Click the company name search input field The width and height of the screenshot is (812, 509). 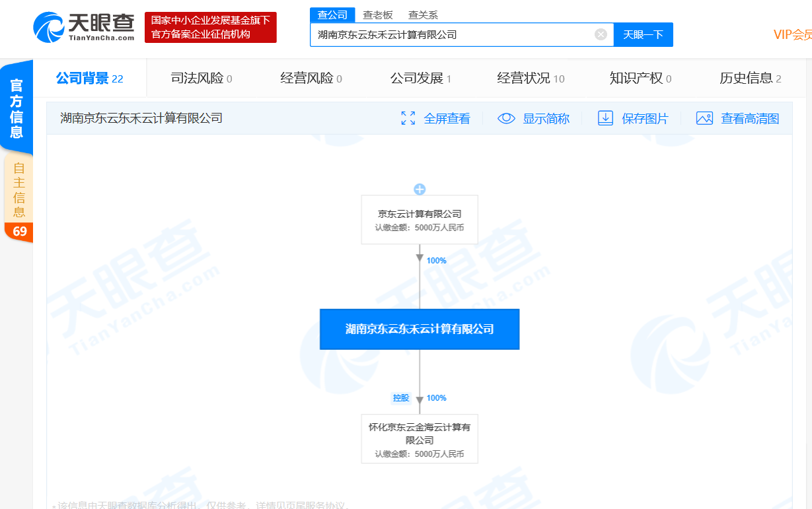453,34
